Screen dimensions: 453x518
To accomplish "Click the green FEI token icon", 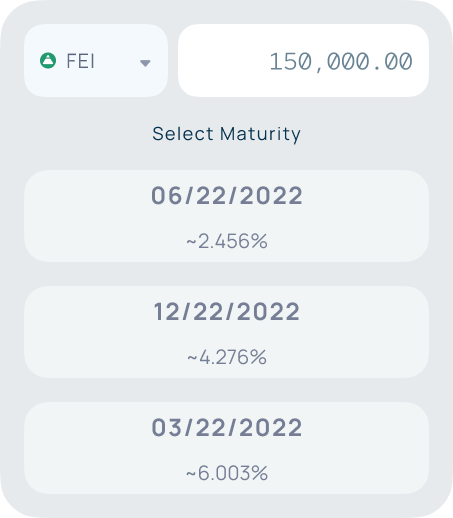I will click(48, 61).
